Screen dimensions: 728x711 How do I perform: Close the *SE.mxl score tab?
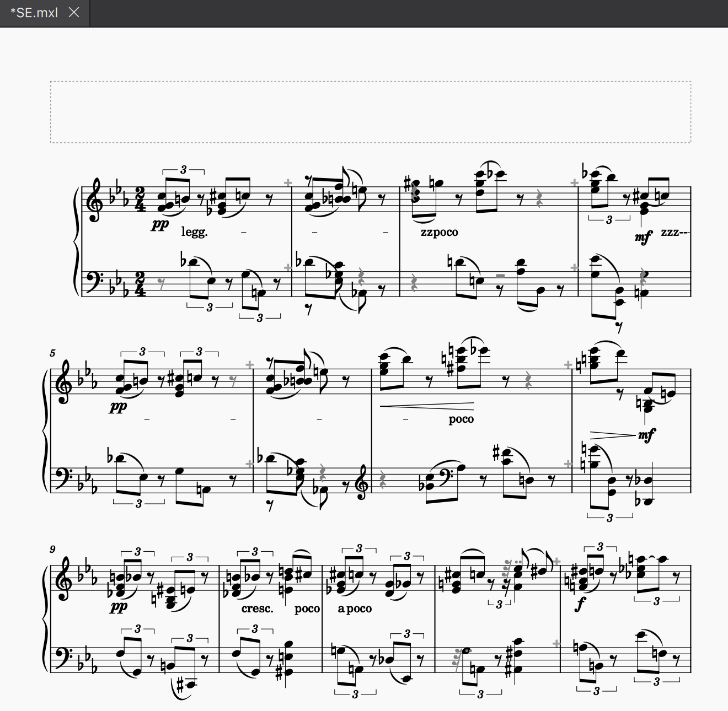74,13
